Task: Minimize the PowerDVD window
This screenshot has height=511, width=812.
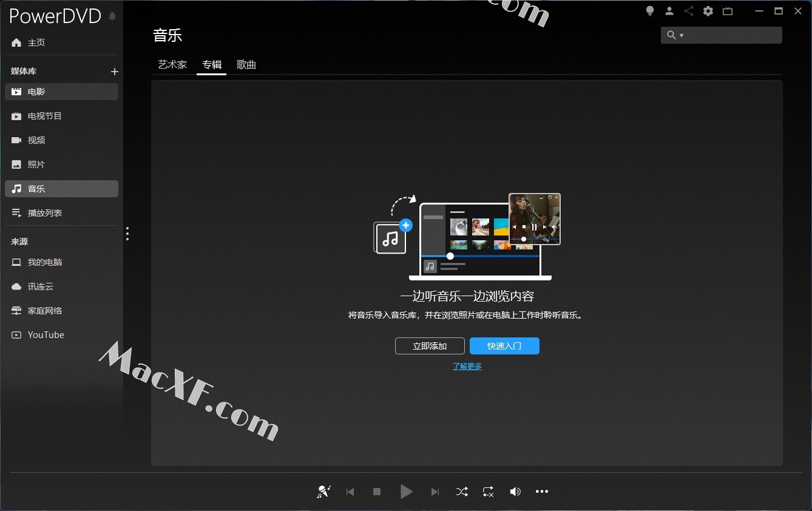Action: click(x=759, y=11)
